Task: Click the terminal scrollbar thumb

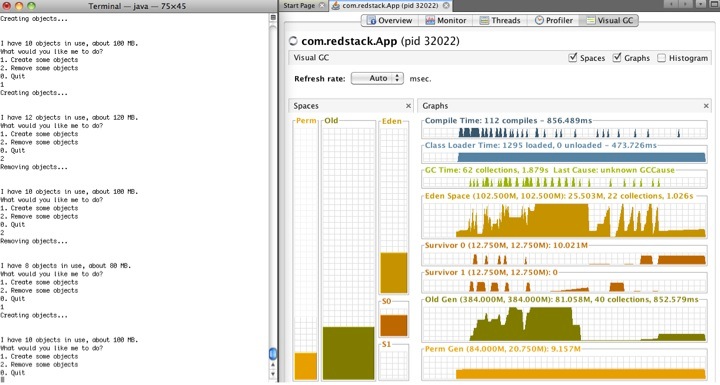Action: pyautogui.click(x=272, y=354)
